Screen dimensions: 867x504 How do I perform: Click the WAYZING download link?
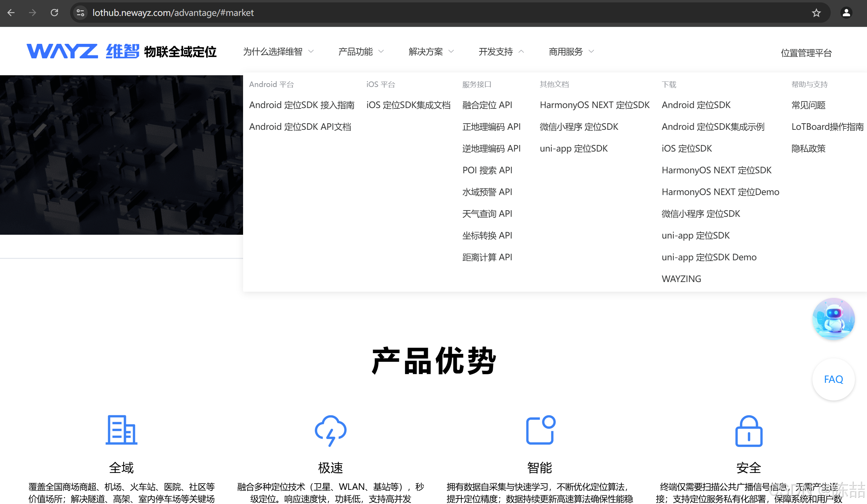pyautogui.click(x=681, y=279)
